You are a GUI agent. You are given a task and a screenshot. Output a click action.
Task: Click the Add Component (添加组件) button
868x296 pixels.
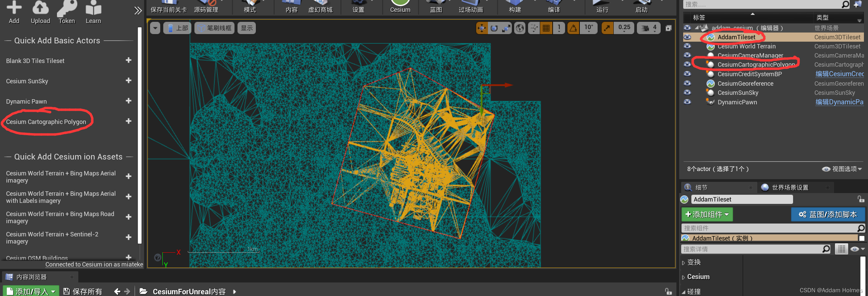[707, 214]
